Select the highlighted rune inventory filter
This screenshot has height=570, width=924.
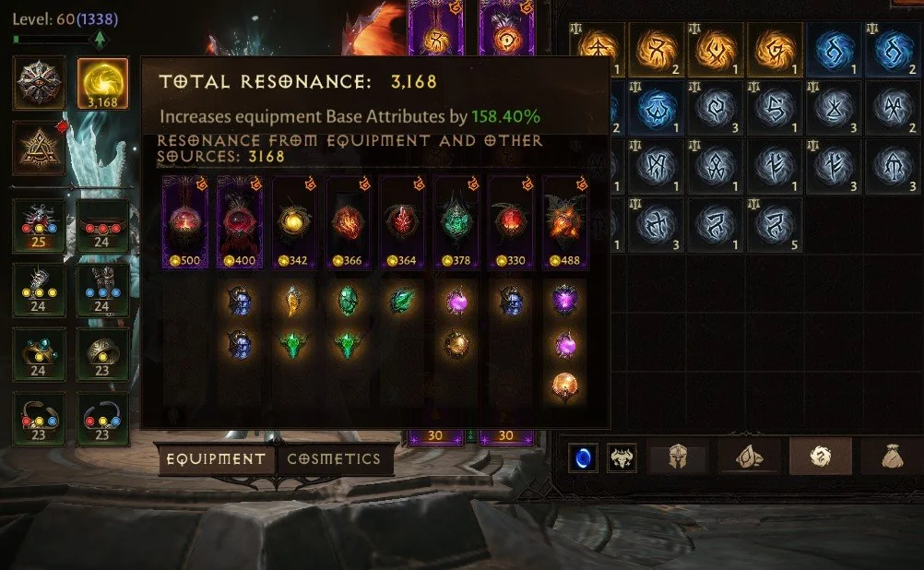[x=821, y=457]
